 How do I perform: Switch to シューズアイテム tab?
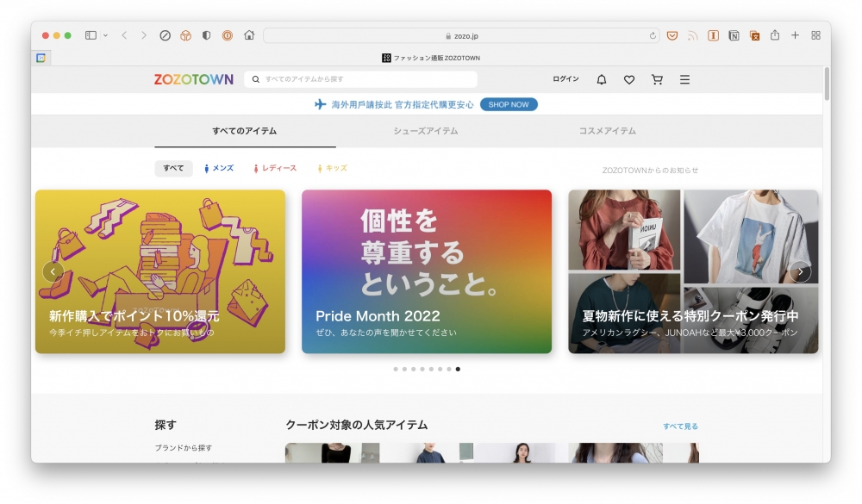pos(426,131)
